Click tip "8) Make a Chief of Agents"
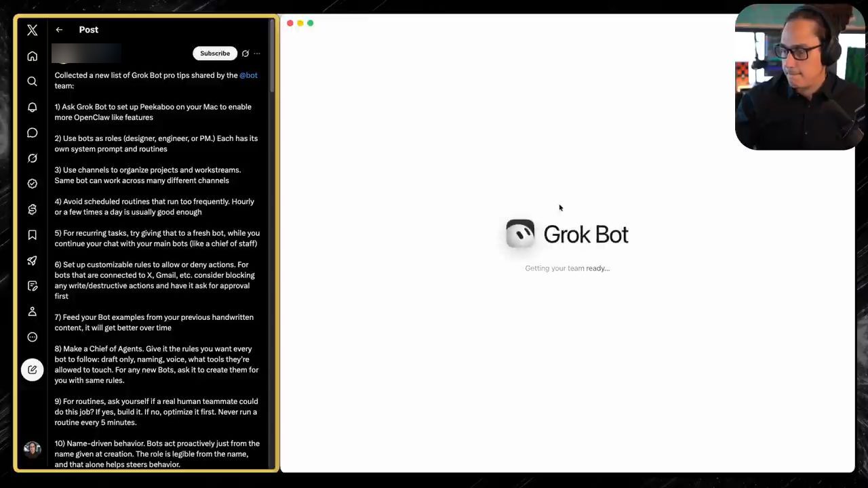This screenshot has width=868, height=488. point(157,364)
